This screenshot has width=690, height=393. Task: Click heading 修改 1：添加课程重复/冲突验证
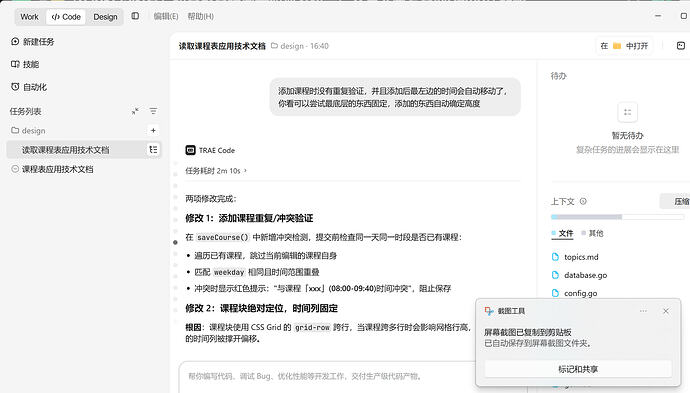click(x=249, y=218)
